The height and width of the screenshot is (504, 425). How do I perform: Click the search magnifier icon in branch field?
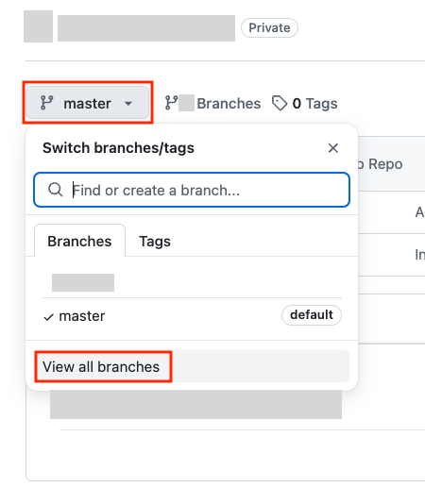coord(56,190)
